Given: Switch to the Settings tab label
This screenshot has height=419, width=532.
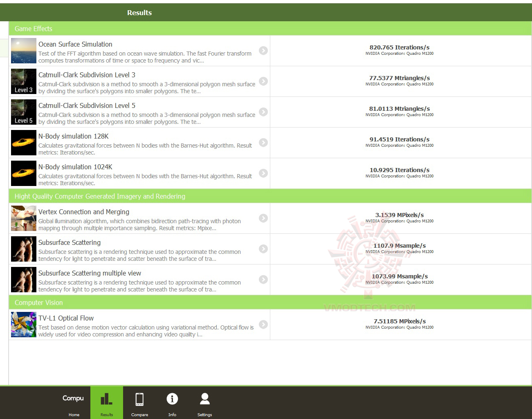Looking at the screenshot, I should (x=205, y=415).
